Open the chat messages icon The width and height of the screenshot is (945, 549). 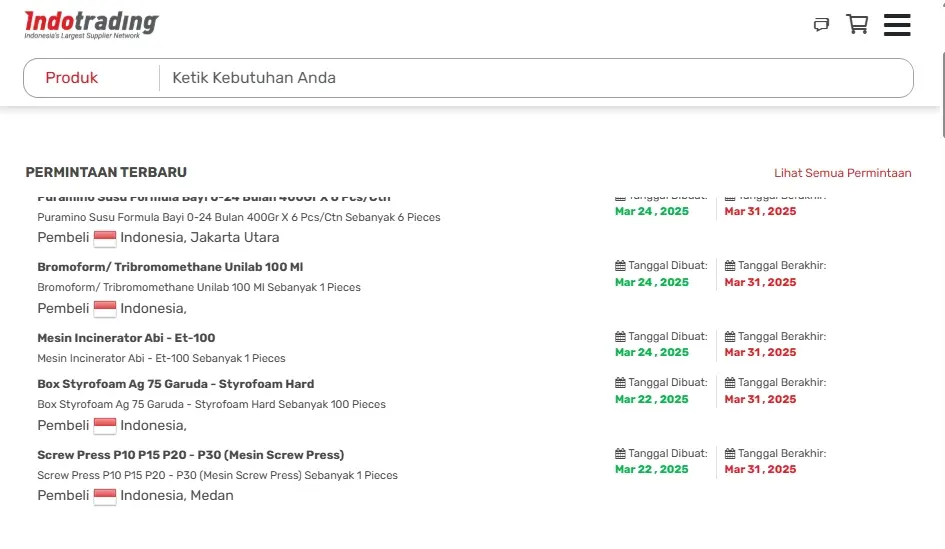pos(821,25)
